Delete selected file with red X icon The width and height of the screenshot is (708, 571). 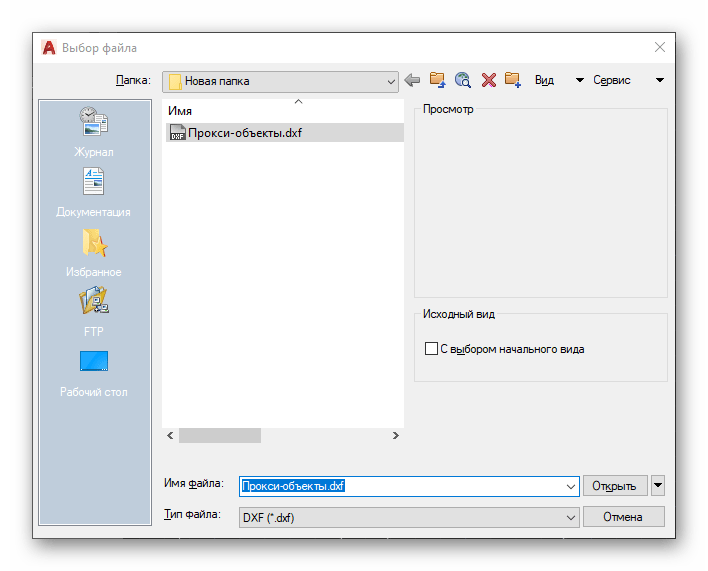point(489,80)
